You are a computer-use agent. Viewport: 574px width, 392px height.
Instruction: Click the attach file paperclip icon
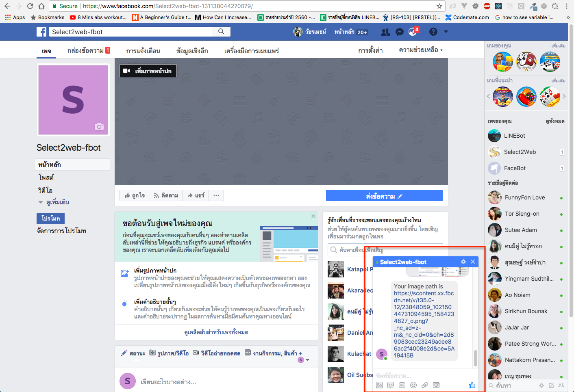[x=425, y=385]
